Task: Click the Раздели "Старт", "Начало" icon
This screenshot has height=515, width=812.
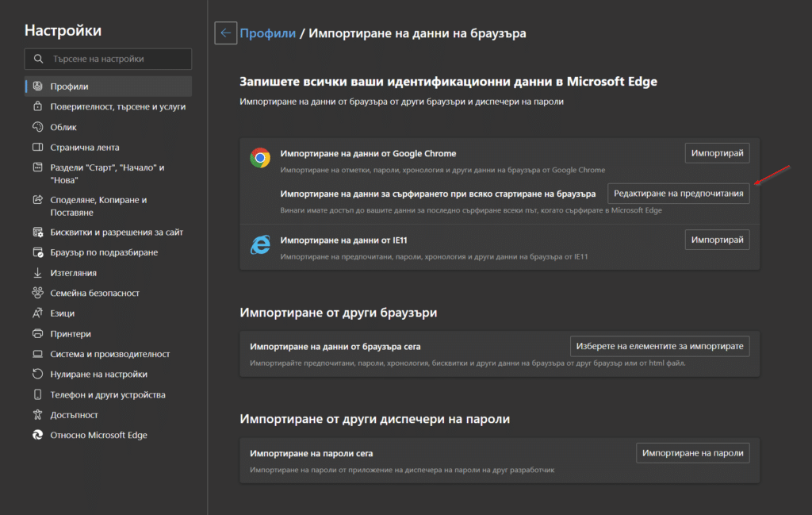Action: point(38,167)
